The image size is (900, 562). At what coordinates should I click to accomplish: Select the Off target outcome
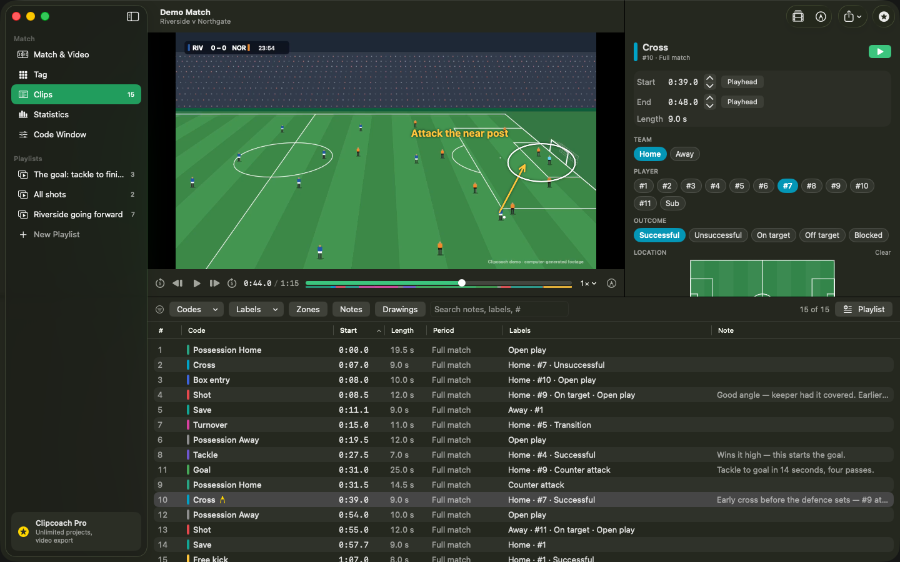821,235
